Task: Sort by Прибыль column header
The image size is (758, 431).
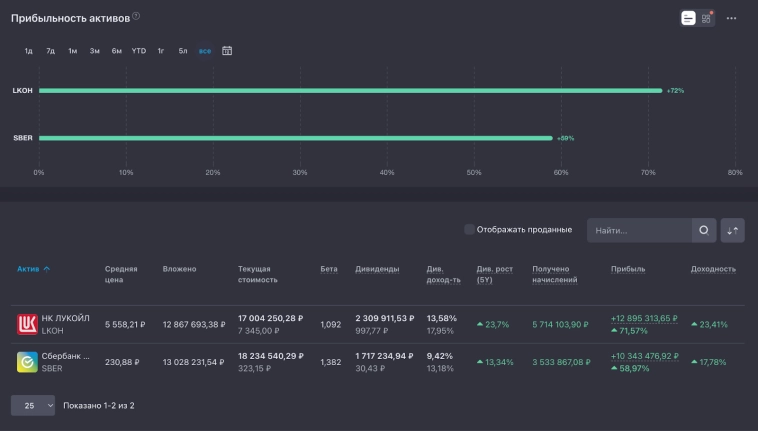Action: pos(628,269)
